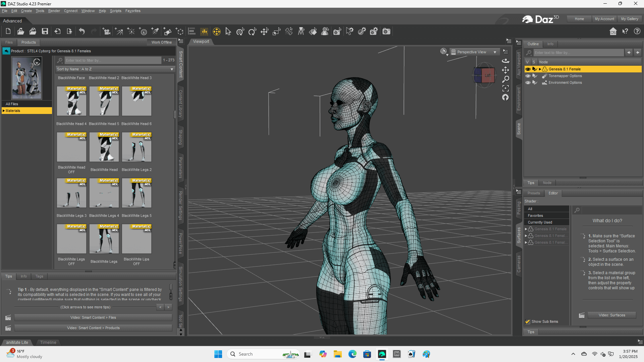
Task: Select the Translate tool icon
Action: [x=264, y=32]
